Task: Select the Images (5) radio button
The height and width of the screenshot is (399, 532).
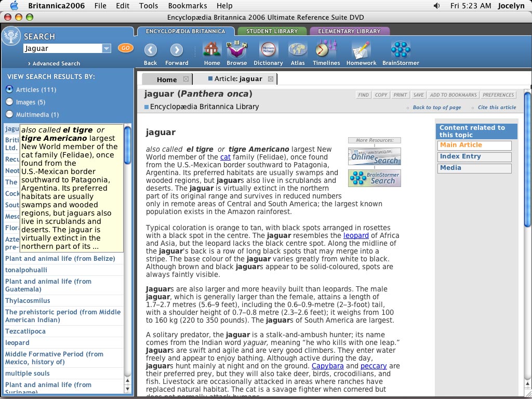Action: click(9, 102)
